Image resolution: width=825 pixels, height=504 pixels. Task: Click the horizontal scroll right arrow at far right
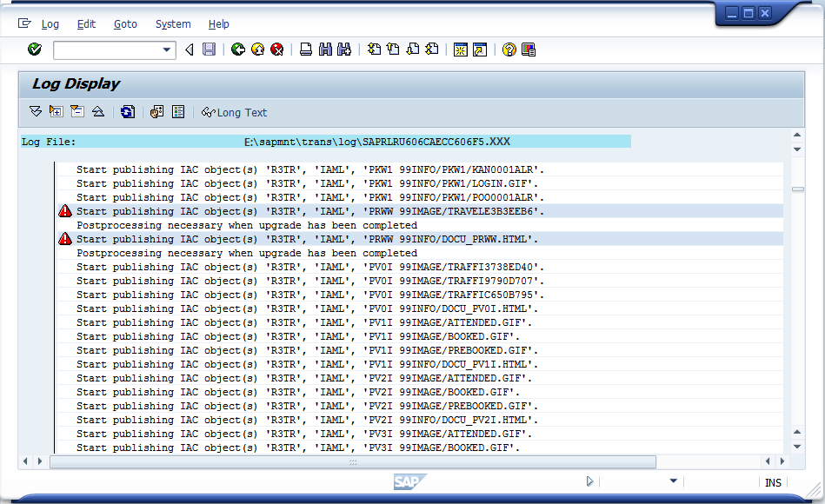(x=782, y=461)
